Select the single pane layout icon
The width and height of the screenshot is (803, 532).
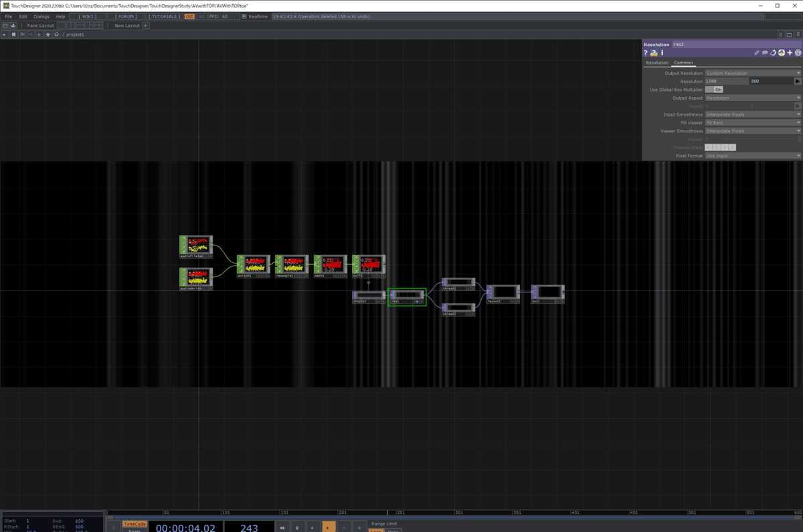click(61, 25)
